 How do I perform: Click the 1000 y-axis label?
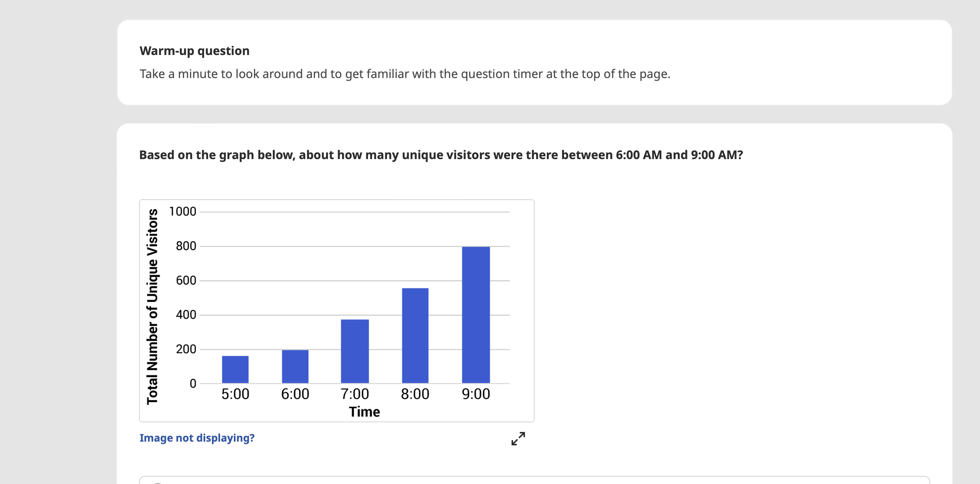[x=182, y=212]
